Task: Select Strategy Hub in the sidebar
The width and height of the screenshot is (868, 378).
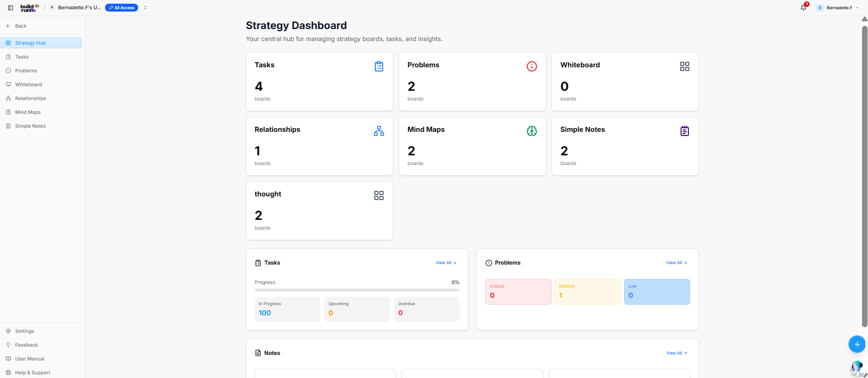Action: click(41, 43)
